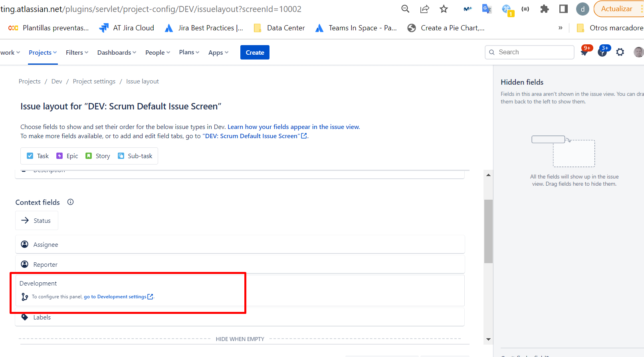Open the browser extensions puzzle icon
Viewport: 644px width, 357px height.
(x=544, y=9)
